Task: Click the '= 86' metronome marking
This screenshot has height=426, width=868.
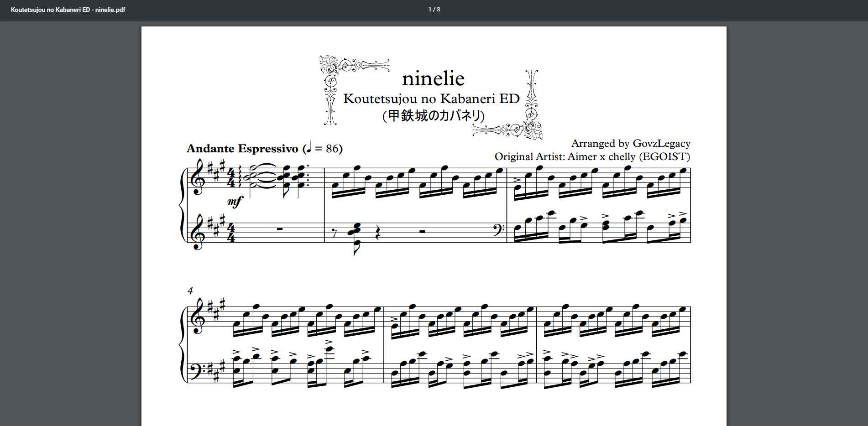Action: click(328, 149)
